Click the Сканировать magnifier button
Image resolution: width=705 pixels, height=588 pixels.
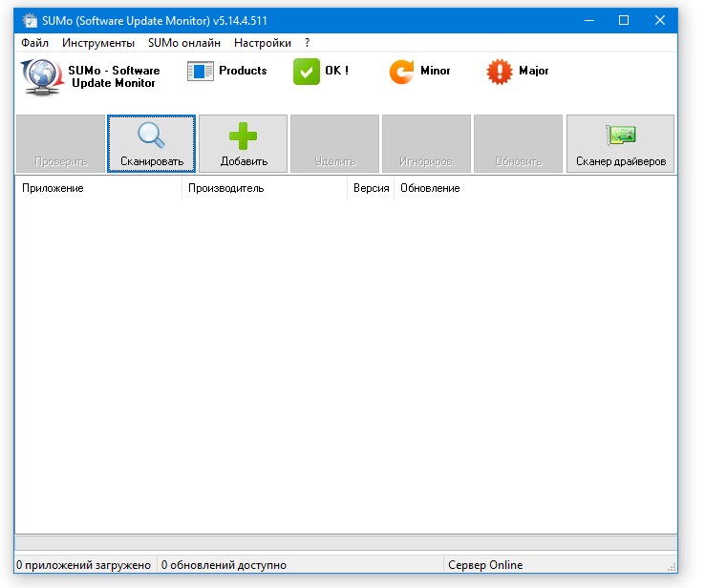pos(152,144)
